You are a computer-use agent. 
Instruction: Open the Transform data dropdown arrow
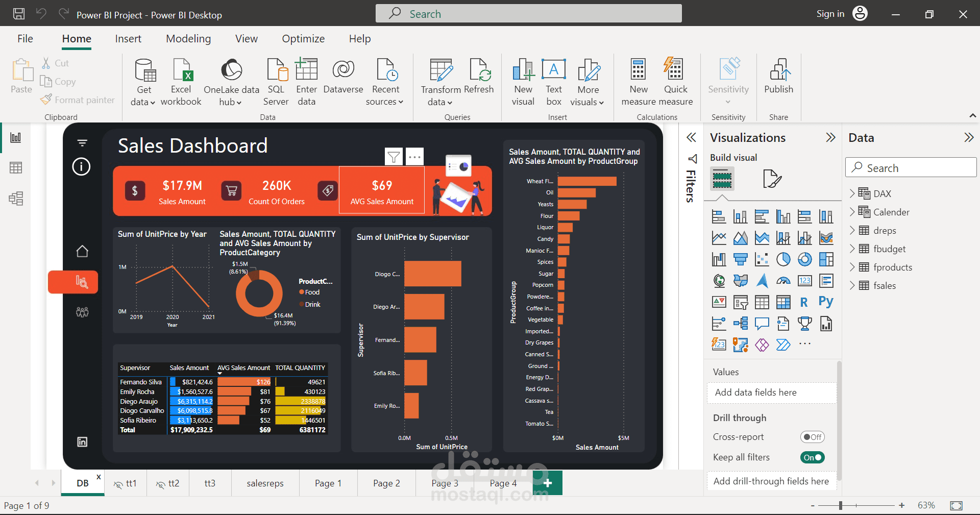coord(450,103)
